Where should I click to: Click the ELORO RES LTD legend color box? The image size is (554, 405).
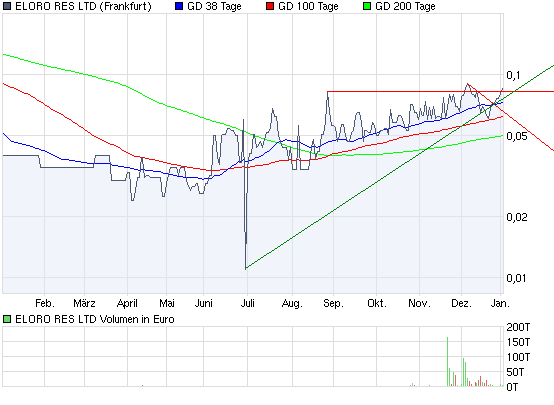(x=7, y=6)
